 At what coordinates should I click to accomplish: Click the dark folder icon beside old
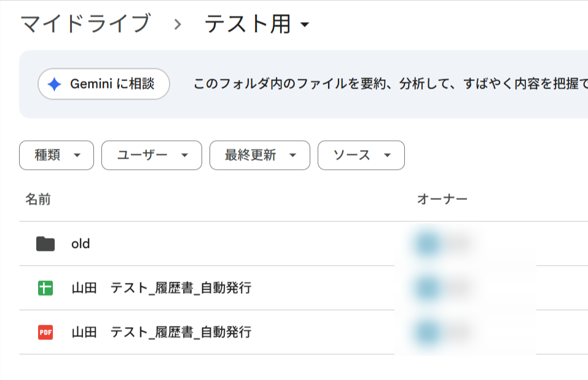45,244
